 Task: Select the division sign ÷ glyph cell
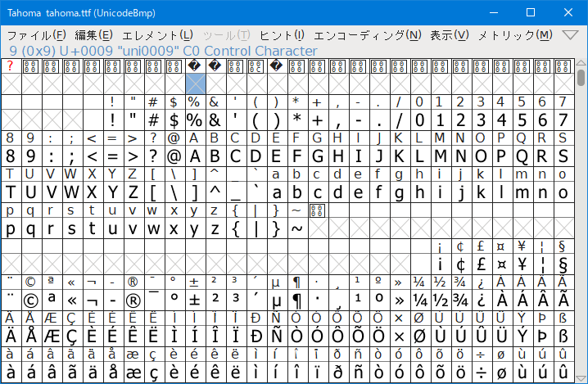click(481, 373)
